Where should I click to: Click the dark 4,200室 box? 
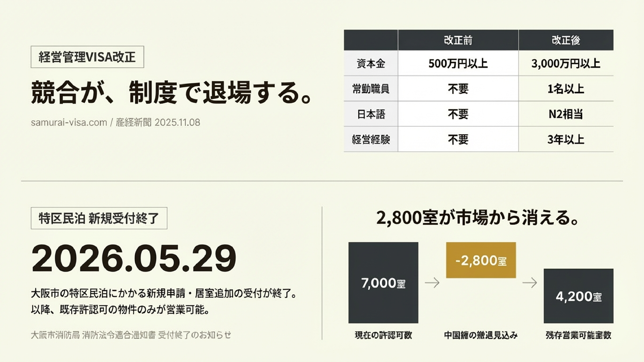pos(578,296)
